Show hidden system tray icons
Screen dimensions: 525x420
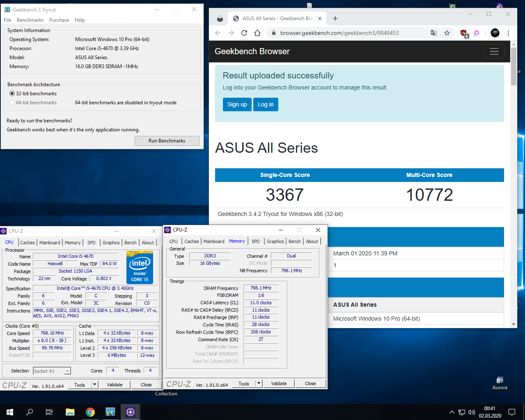[452, 412]
